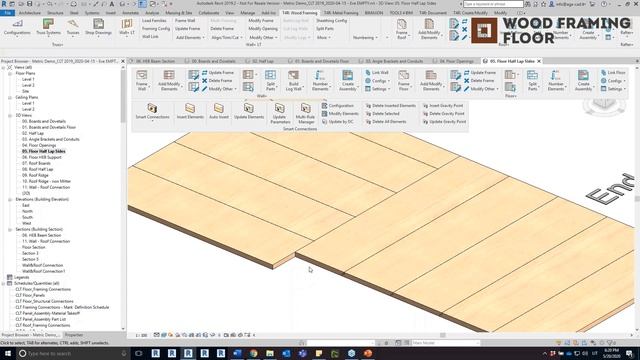Image resolution: width=640 pixels, height=360 pixels.
Task: Click Delete Inserted Elements
Action: (x=390, y=106)
